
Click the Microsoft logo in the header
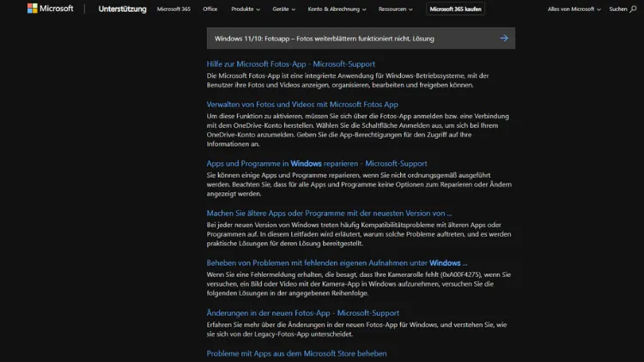[50, 9]
